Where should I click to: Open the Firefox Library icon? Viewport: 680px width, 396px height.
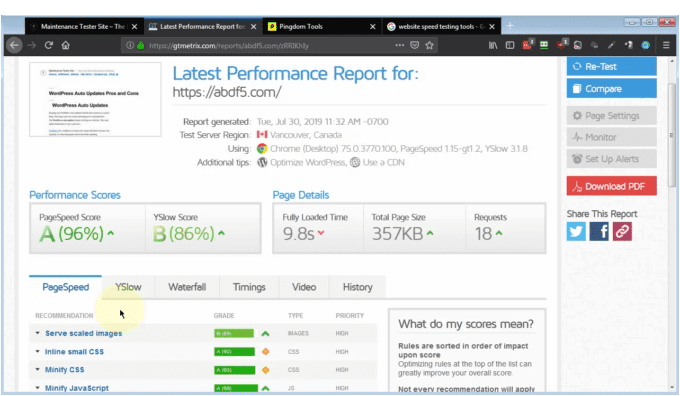click(x=493, y=45)
